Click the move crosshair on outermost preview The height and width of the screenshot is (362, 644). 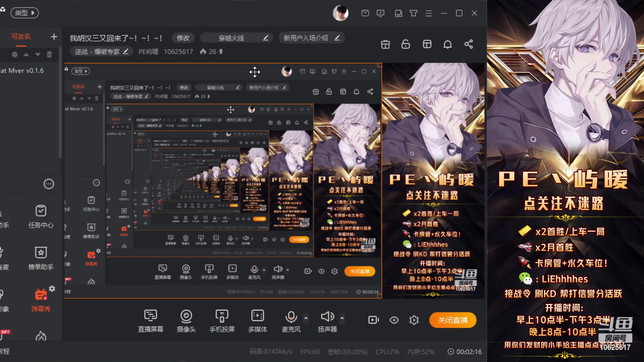[x=255, y=72]
